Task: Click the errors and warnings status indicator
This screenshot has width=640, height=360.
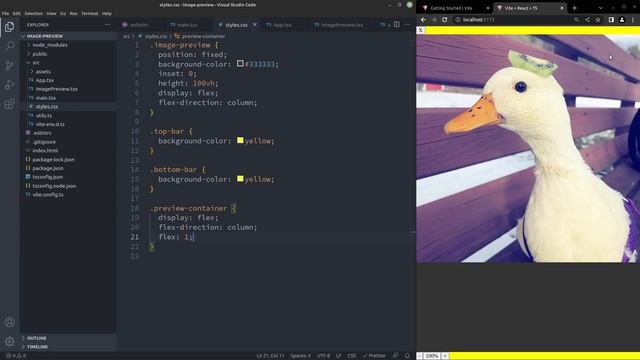Action: click(x=16, y=356)
